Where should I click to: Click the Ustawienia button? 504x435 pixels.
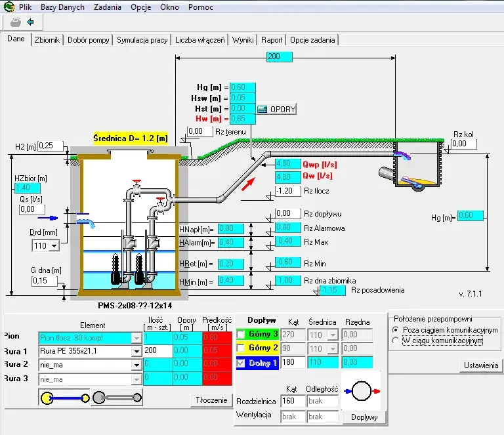[x=482, y=365]
